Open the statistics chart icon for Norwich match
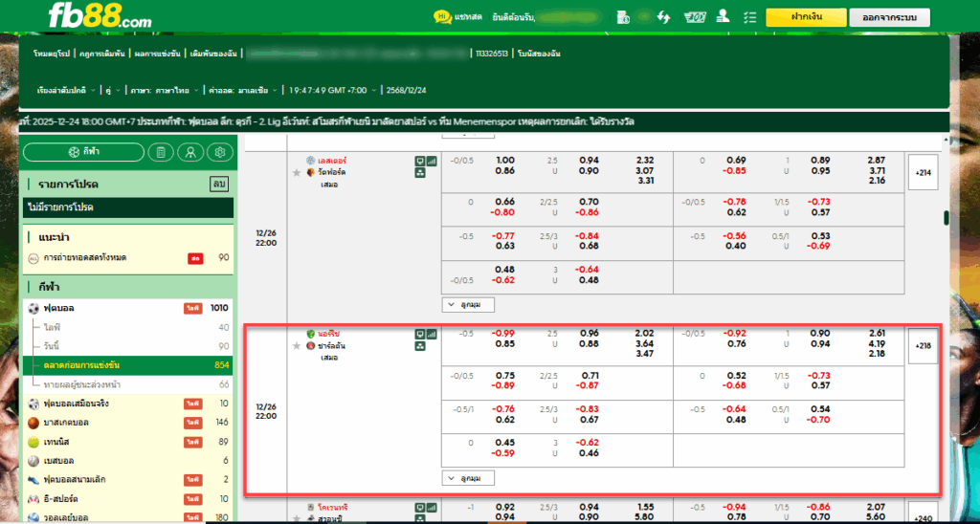 432,334
